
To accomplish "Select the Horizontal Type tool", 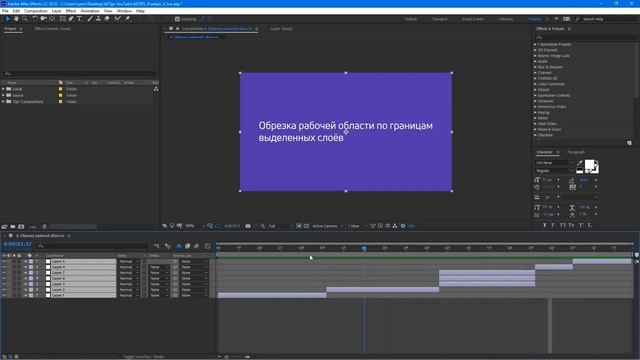I will click(x=79, y=19).
